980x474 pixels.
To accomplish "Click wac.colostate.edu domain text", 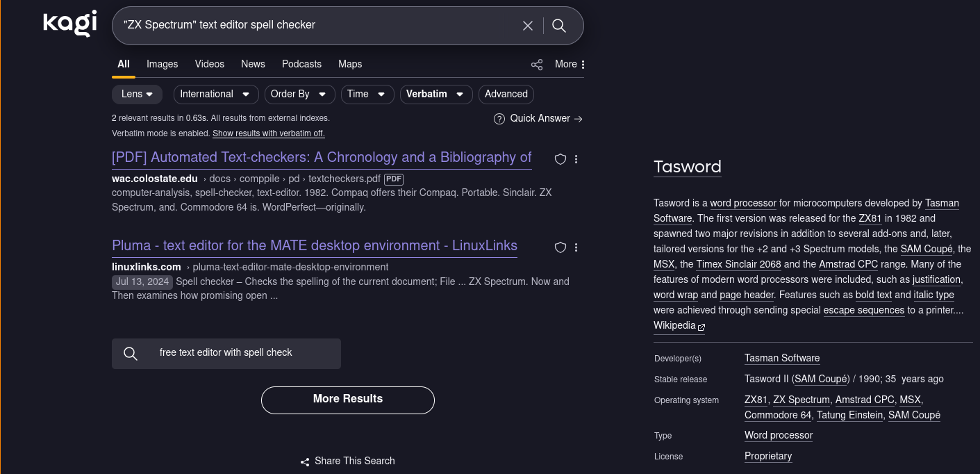I will [155, 179].
